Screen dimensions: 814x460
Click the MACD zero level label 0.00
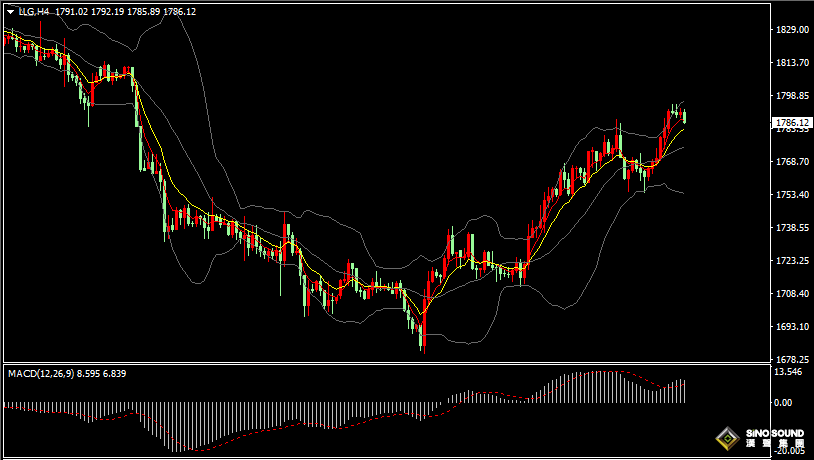[x=783, y=402]
